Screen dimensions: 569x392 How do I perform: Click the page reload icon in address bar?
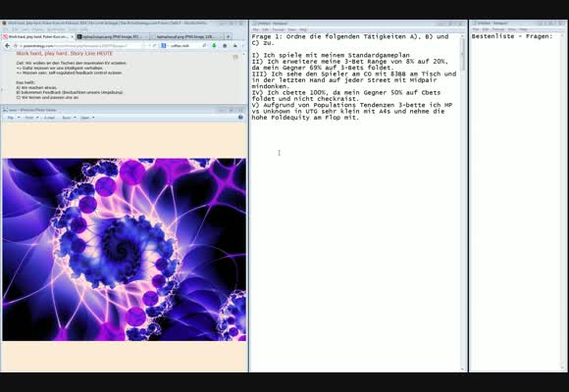(x=154, y=46)
